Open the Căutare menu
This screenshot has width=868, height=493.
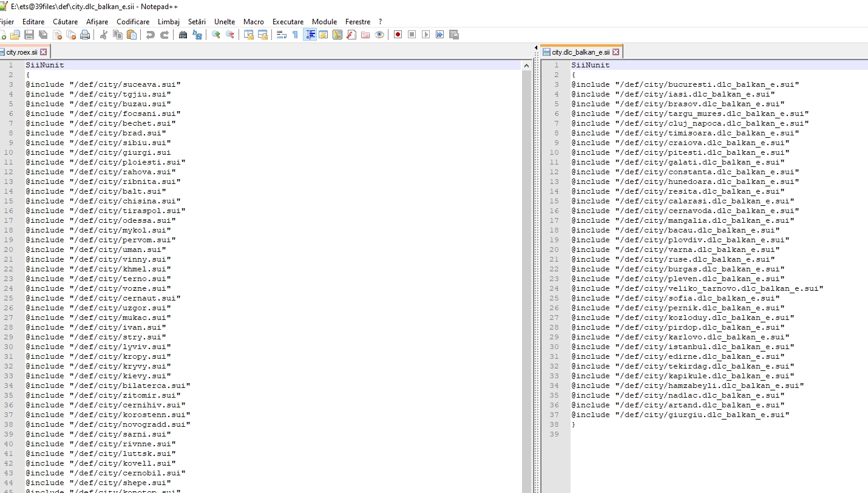65,22
